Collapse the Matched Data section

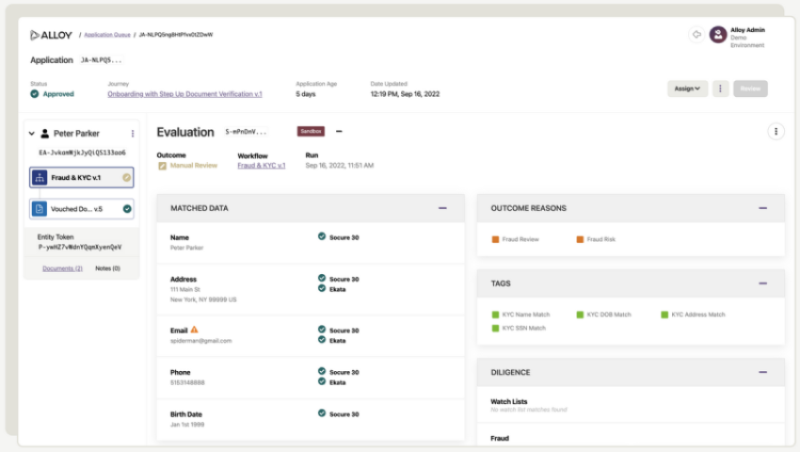tap(442, 208)
